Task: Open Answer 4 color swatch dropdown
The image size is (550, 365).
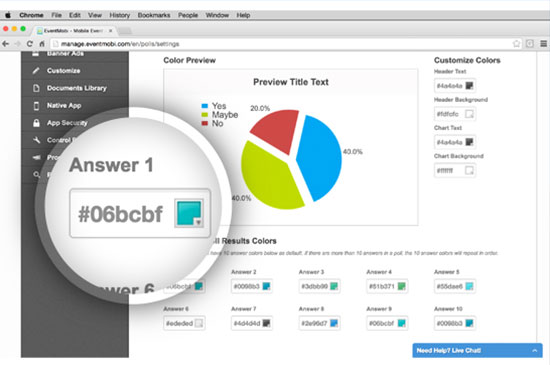Action: [x=402, y=286]
